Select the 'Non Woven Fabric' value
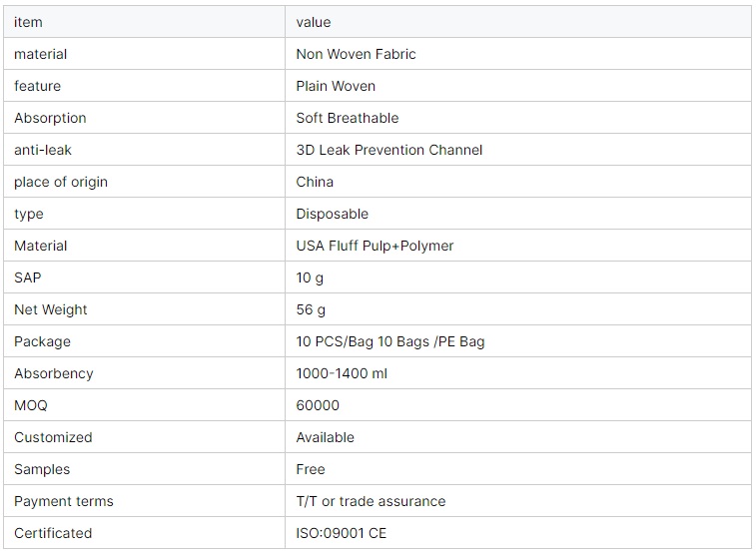This screenshot has height=555, width=756. pyautogui.click(x=356, y=54)
